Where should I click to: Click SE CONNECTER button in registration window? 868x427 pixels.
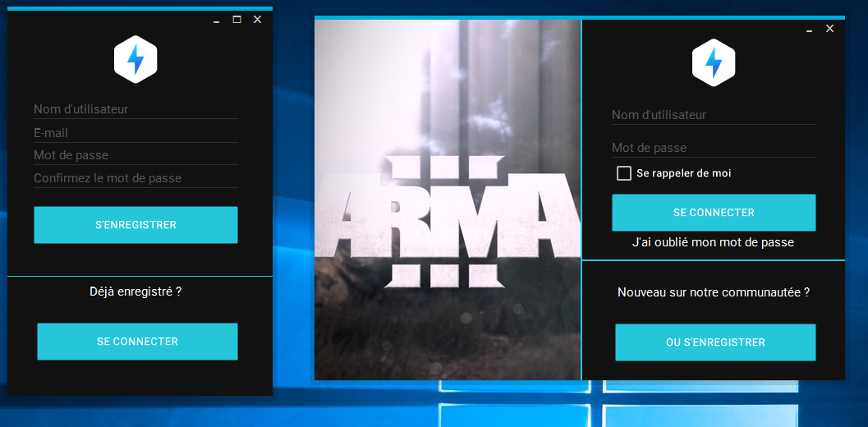click(137, 342)
